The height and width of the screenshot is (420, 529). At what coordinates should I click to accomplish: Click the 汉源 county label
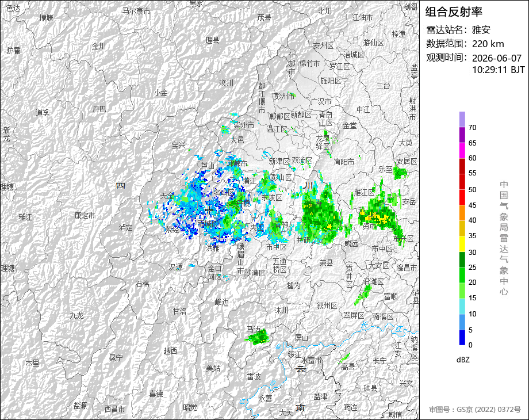(x=175, y=267)
